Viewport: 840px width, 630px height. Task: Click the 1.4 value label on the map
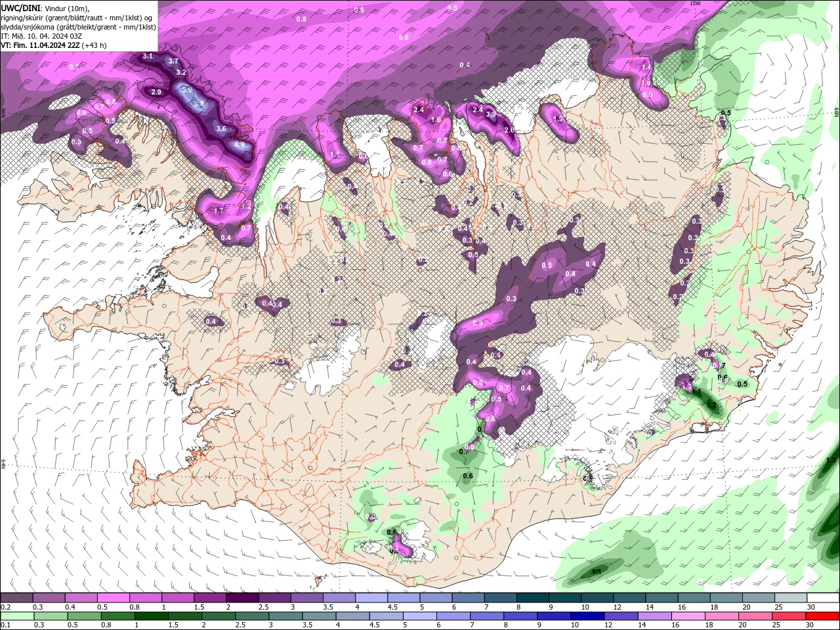pos(646,67)
